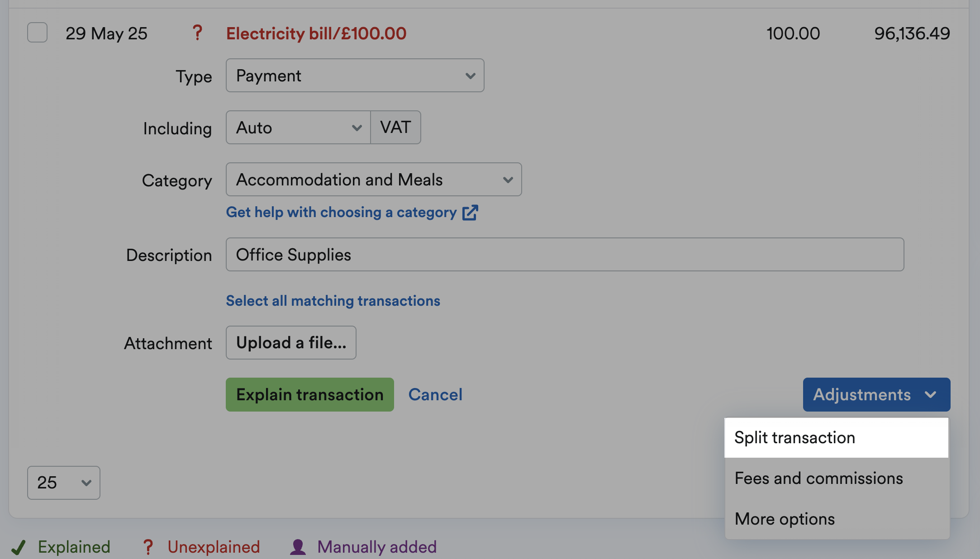Open the items-per-page dropdown showing 25

coord(63,483)
